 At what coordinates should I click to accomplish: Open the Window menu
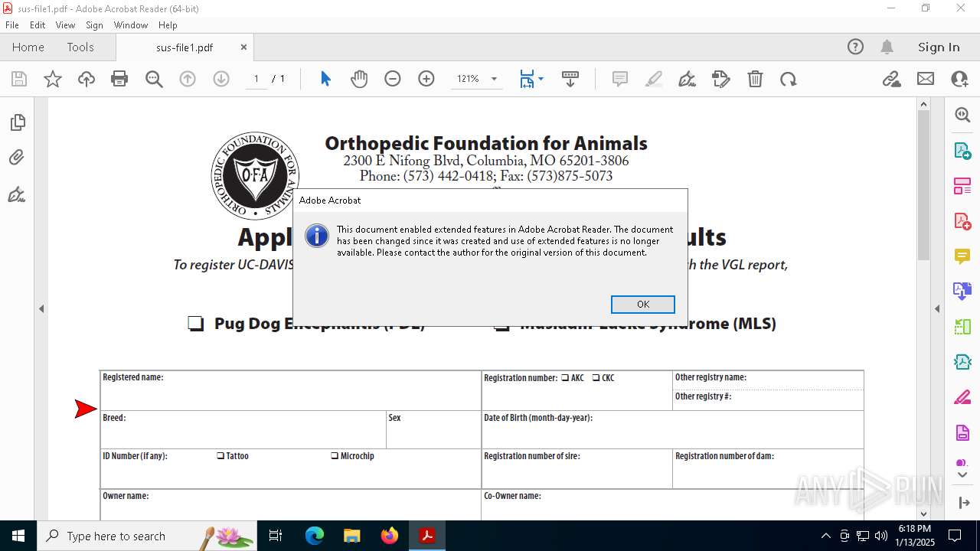(x=131, y=25)
